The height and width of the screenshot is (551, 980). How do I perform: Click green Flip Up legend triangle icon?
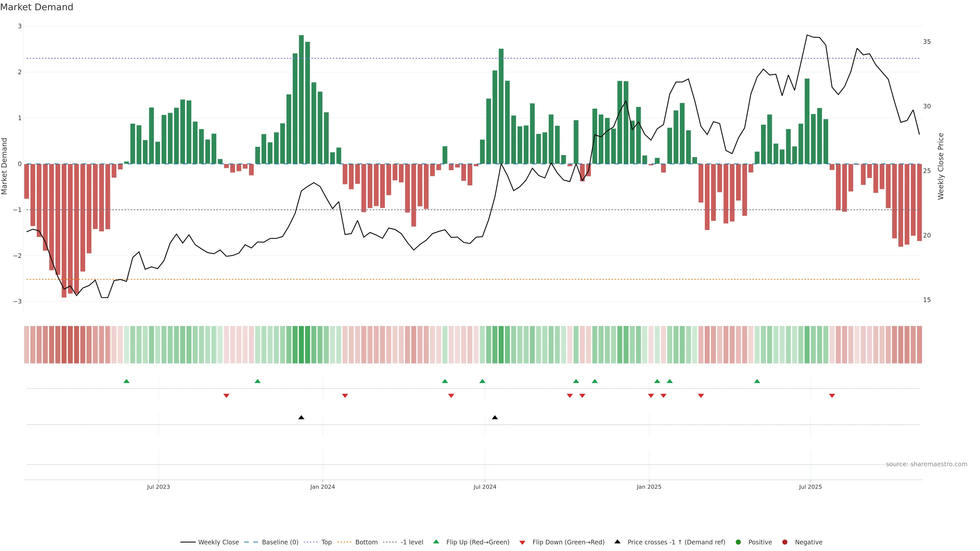(x=436, y=542)
